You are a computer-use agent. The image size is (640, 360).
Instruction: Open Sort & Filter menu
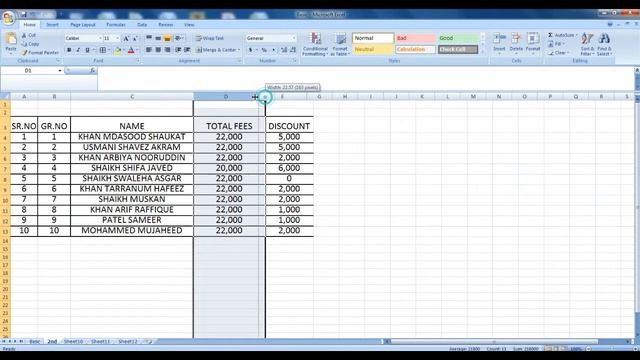pos(587,44)
